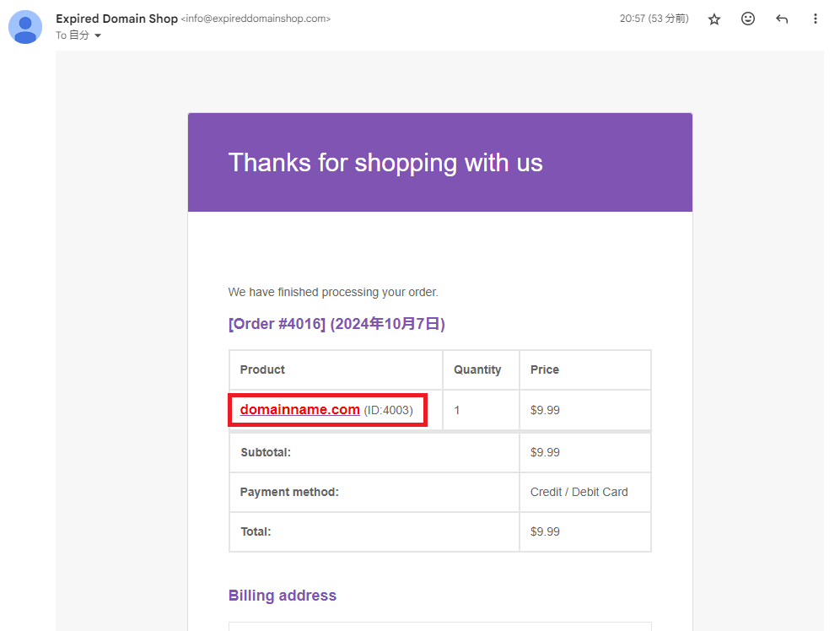Open the domainname.com product link

(299, 410)
